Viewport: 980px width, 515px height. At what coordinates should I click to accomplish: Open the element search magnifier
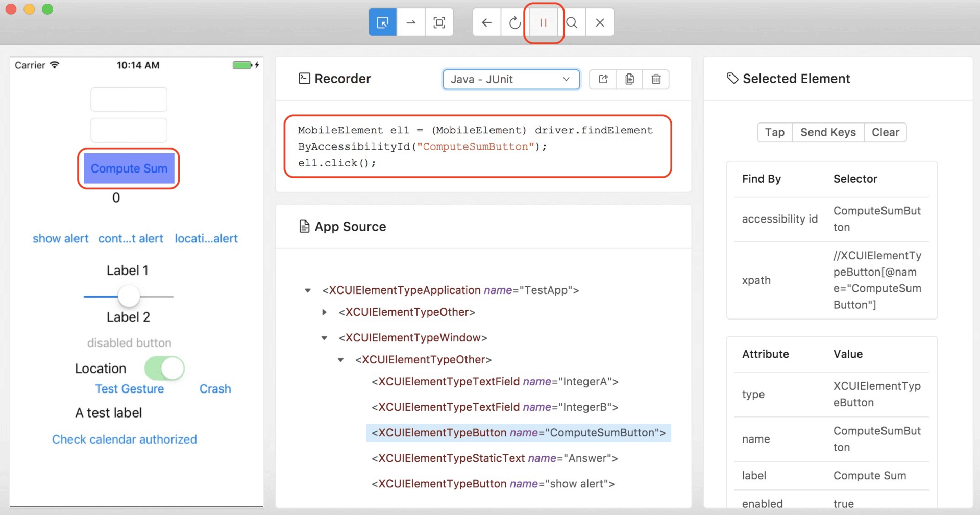point(572,22)
